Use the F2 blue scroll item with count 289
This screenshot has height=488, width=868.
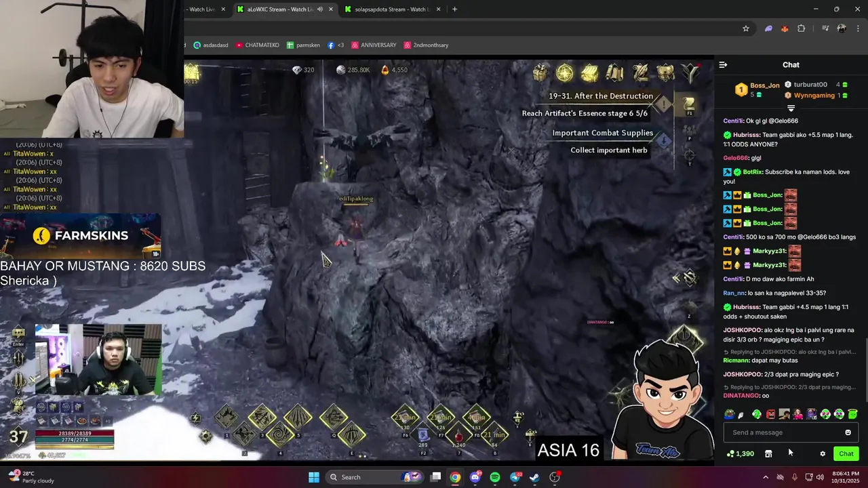coord(423,434)
